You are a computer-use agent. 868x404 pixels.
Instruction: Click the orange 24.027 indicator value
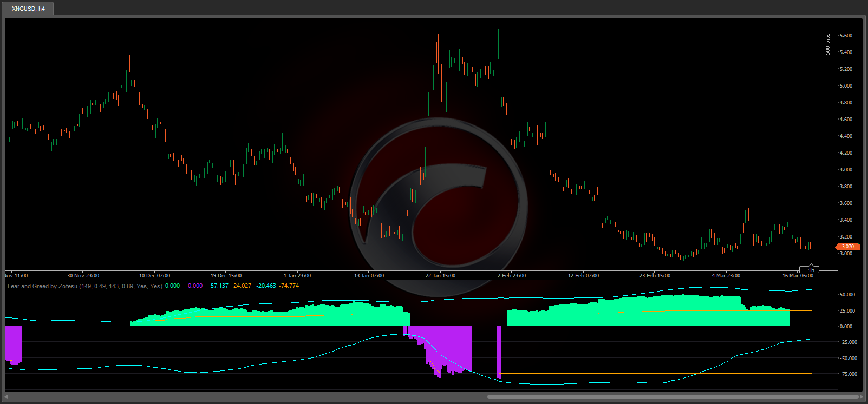click(x=242, y=286)
